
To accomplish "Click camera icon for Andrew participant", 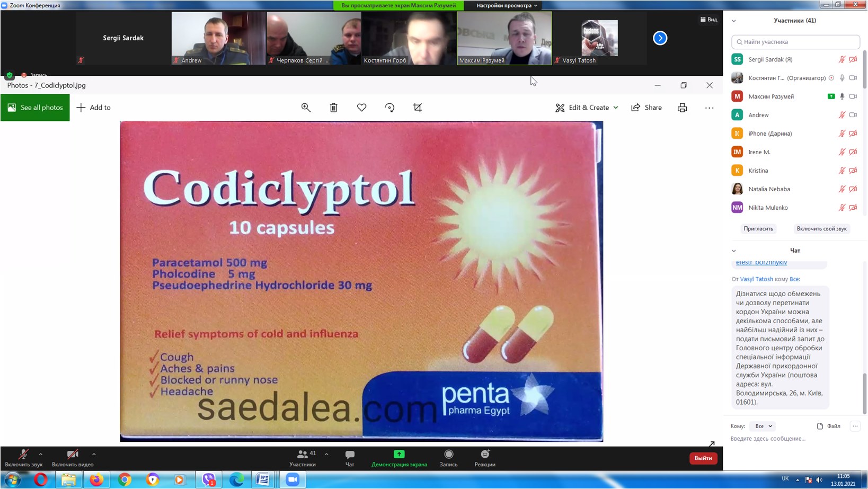I will point(853,115).
